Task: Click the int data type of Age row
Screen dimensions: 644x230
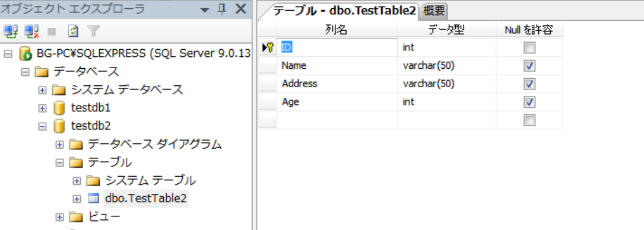Action: click(x=447, y=102)
